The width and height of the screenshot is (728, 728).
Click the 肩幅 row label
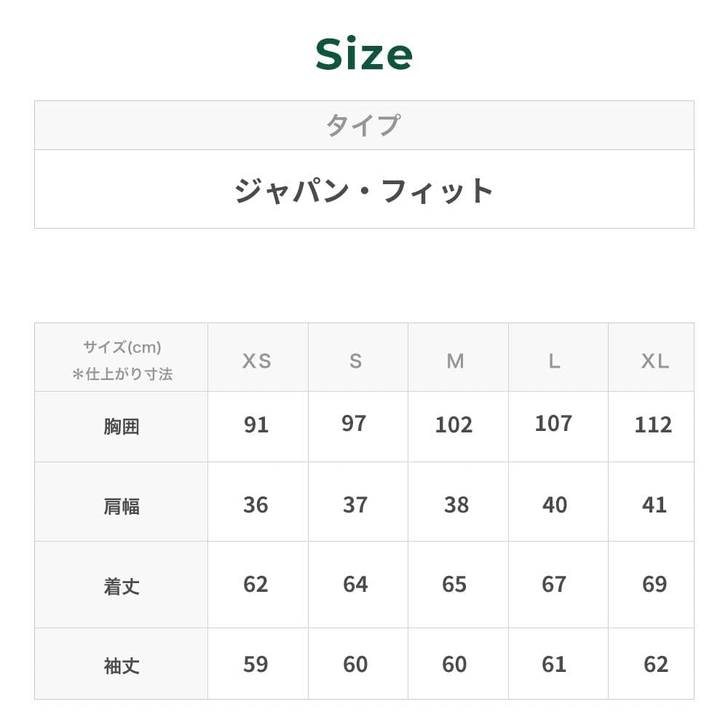(x=122, y=506)
